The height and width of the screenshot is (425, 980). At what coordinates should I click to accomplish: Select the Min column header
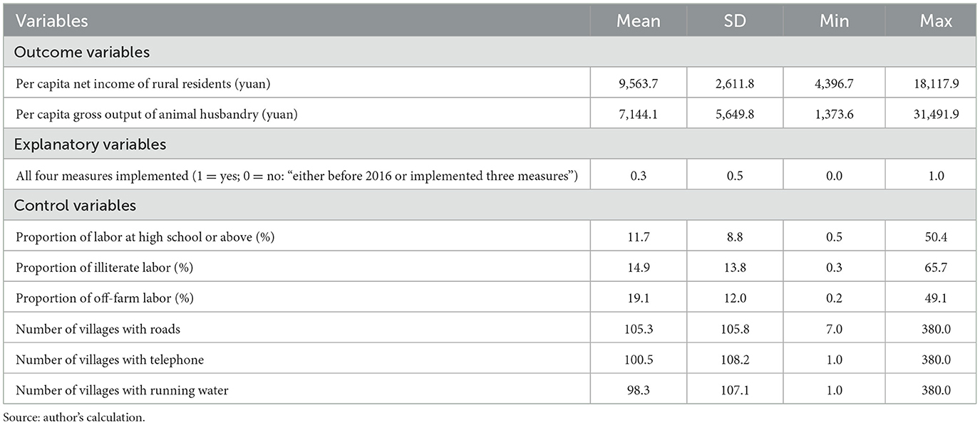coord(834,21)
